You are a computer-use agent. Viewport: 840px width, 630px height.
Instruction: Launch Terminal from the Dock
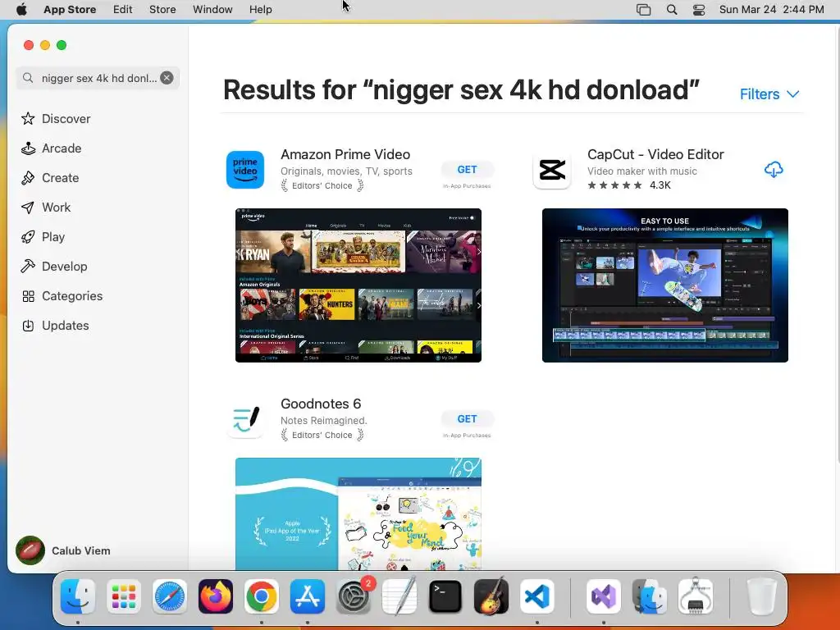pyautogui.click(x=445, y=596)
